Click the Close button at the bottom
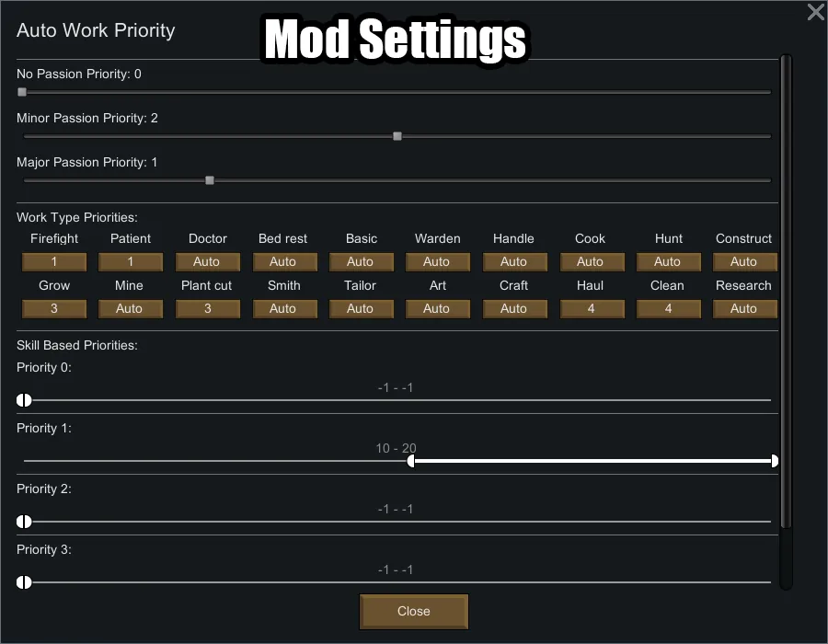This screenshot has height=644, width=828. point(414,611)
